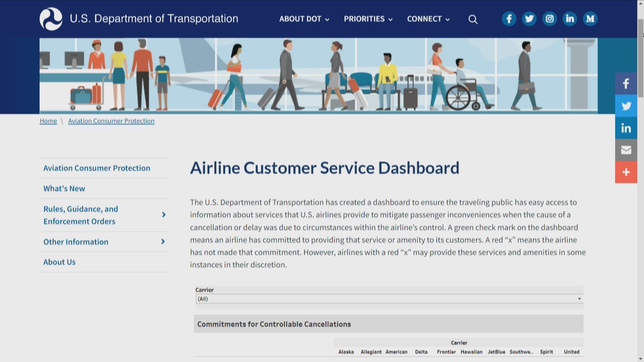Click the page vertical scrollbar thumb

coord(641,59)
